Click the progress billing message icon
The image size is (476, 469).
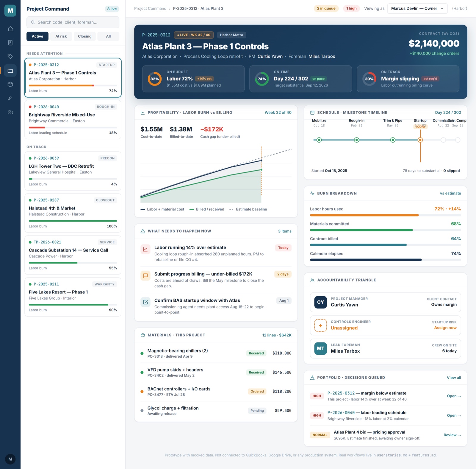(145, 276)
